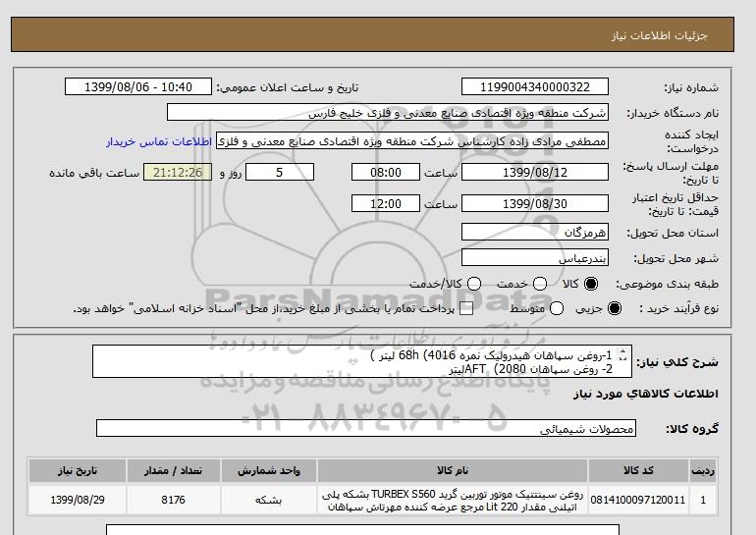Viewport: 756px width, 535px height.
Task: Click the quantity cell 8176
Action: (173, 501)
